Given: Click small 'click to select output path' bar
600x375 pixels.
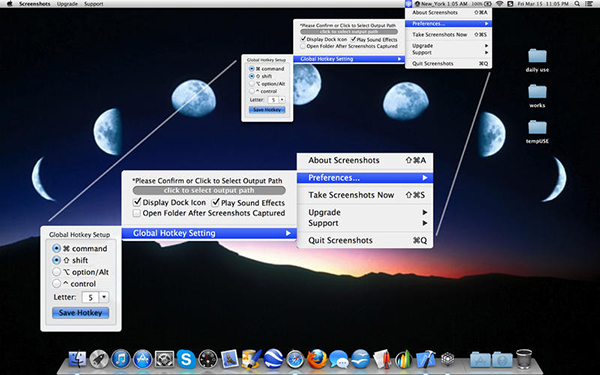Looking at the screenshot, I should pos(349,32).
